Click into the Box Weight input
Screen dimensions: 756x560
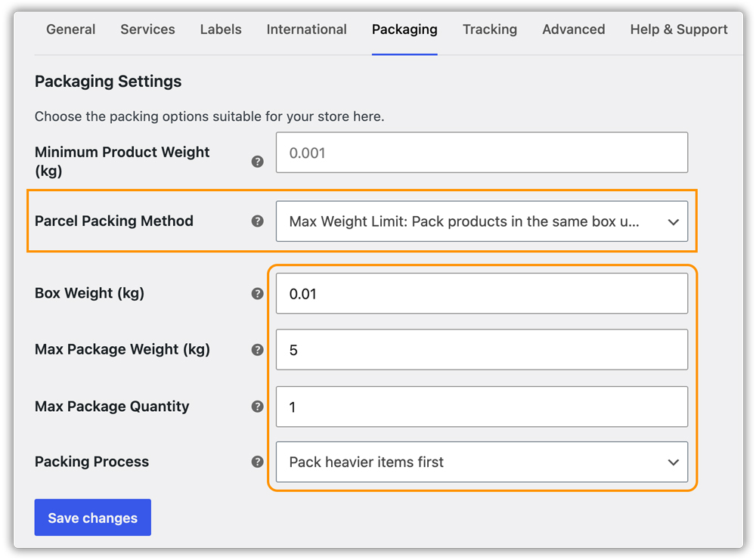(x=482, y=293)
